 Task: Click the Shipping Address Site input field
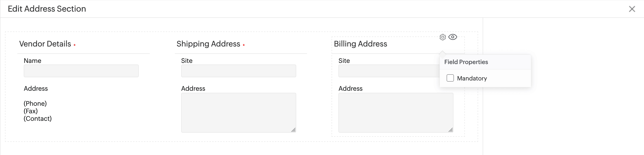tap(238, 71)
